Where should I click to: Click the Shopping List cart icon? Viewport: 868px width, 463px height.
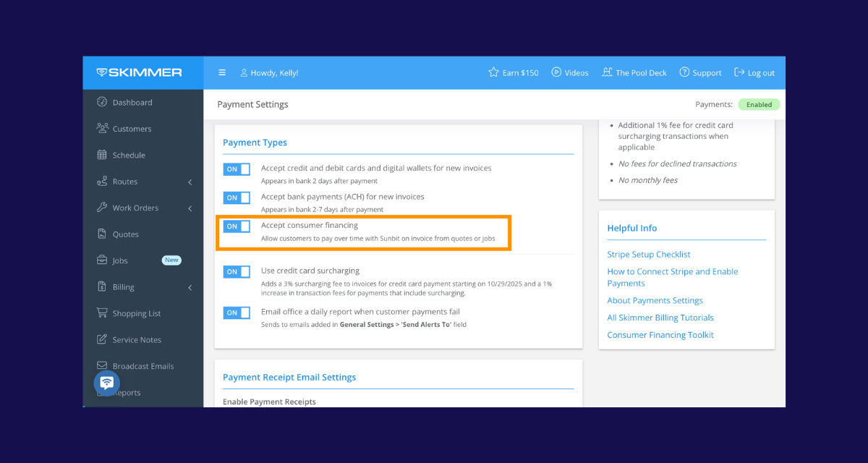click(x=102, y=313)
